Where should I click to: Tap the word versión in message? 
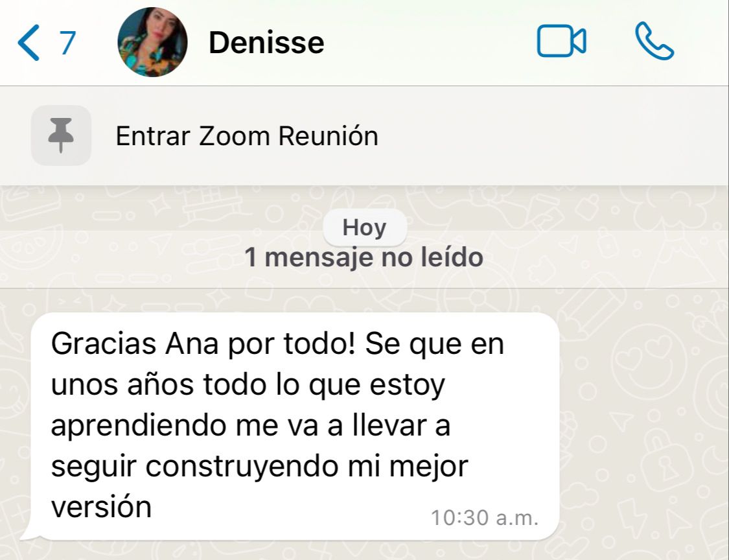[x=101, y=506]
